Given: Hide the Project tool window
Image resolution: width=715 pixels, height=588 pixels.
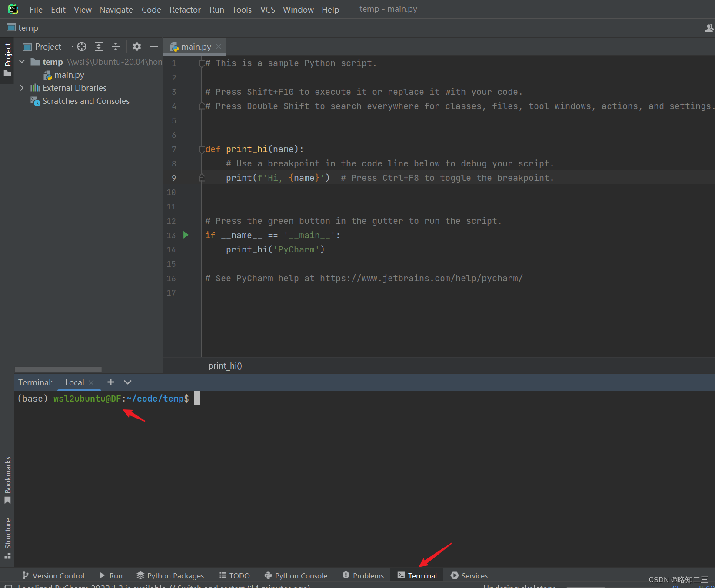Looking at the screenshot, I should [154, 47].
